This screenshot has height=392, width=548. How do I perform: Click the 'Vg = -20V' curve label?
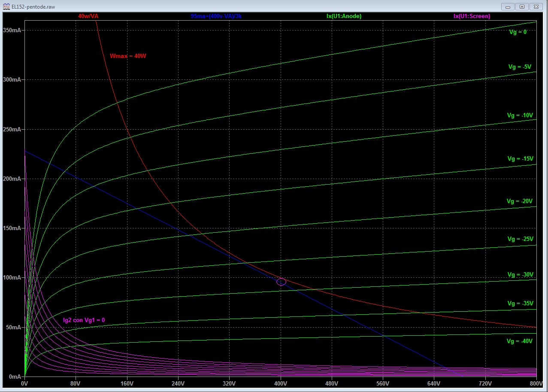point(519,201)
